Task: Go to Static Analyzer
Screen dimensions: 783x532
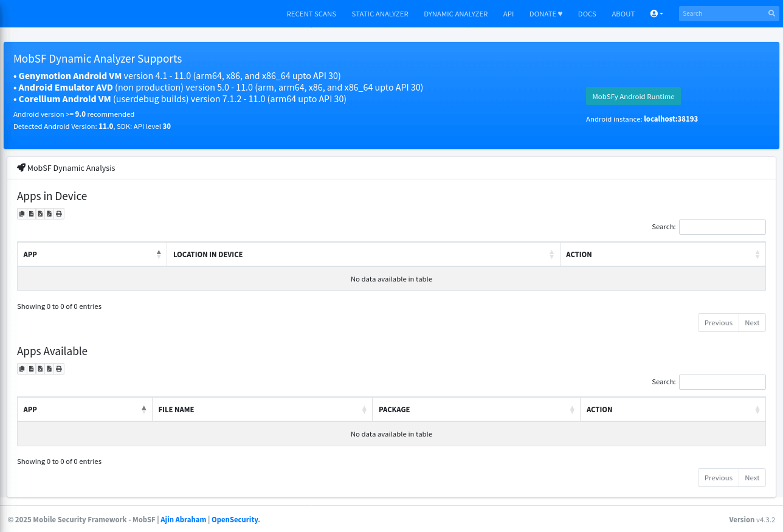Action: coord(380,14)
